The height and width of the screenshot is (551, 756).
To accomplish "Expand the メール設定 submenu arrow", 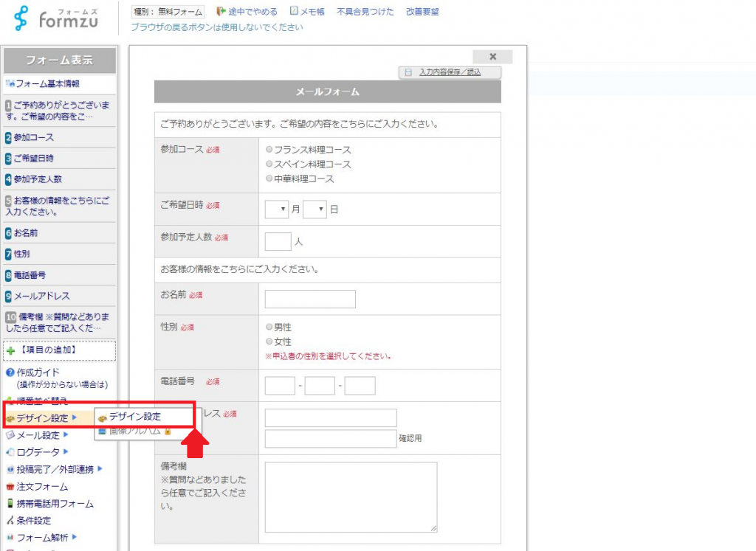I will 66,435.
